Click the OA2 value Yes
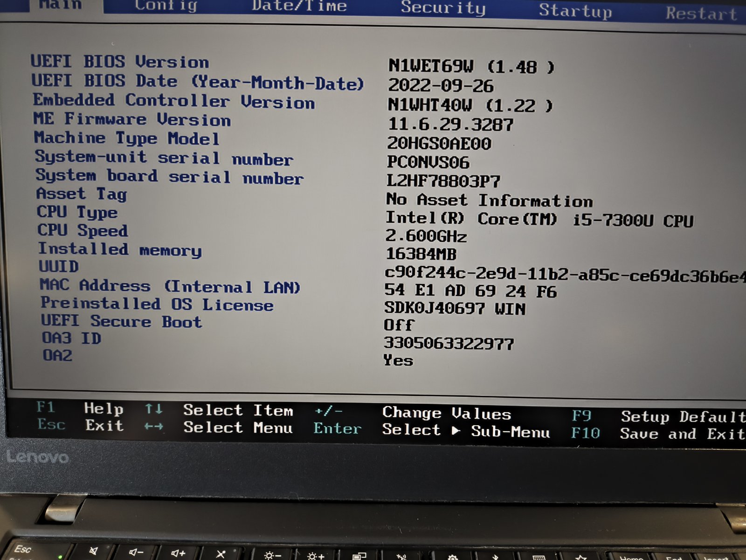This screenshot has width=746, height=560. pyautogui.click(x=398, y=360)
